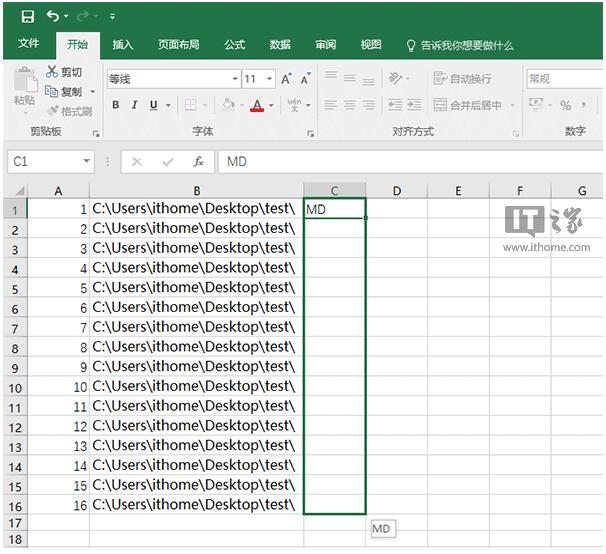The image size is (606, 554).
Task: Toggle Bold formatting
Action: pos(116,105)
